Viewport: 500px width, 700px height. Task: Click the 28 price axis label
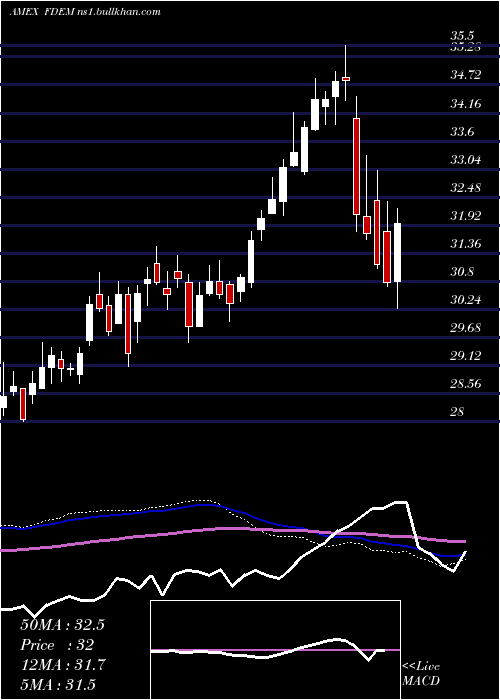point(458,411)
